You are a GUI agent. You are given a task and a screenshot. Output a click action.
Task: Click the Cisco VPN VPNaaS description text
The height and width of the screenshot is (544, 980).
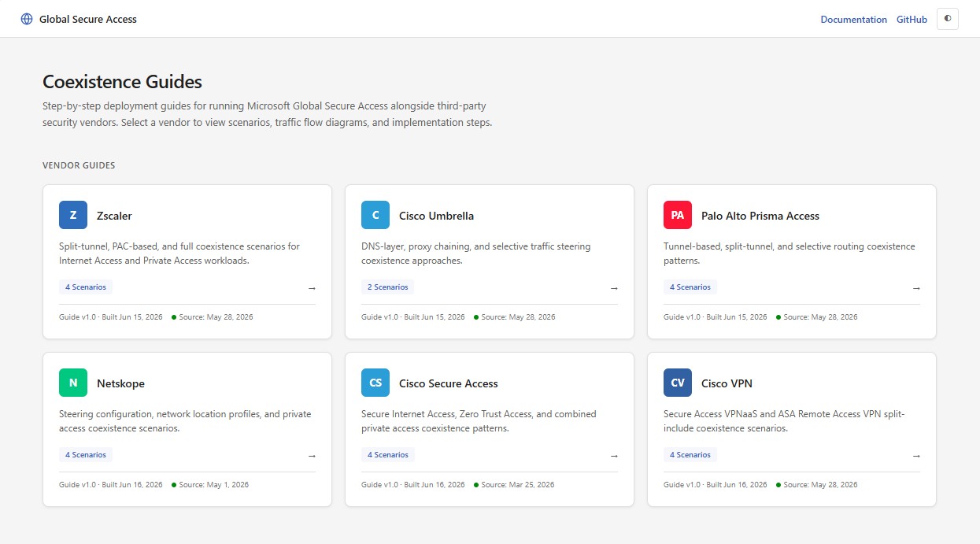(784, 421)
